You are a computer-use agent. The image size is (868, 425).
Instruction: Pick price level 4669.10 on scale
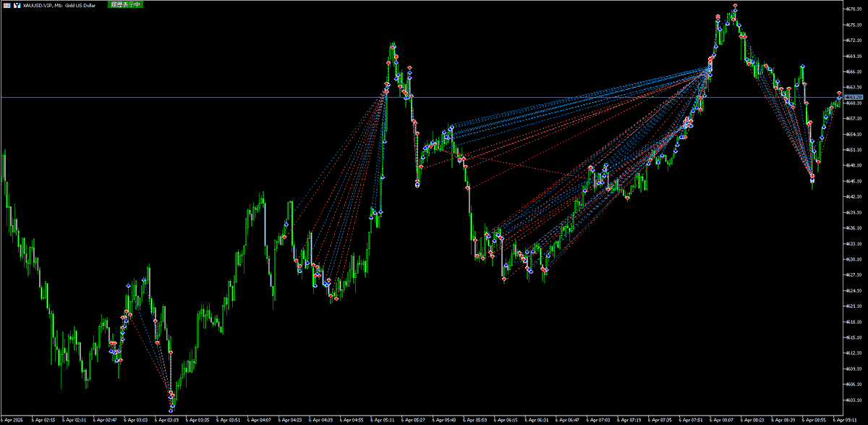854,56
